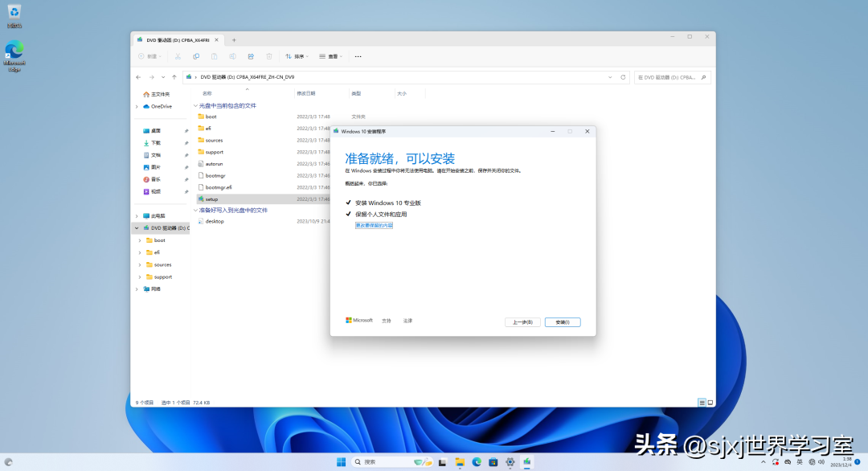
Task: Expand the sources folder in navigation tree
Action: point(140,264)
